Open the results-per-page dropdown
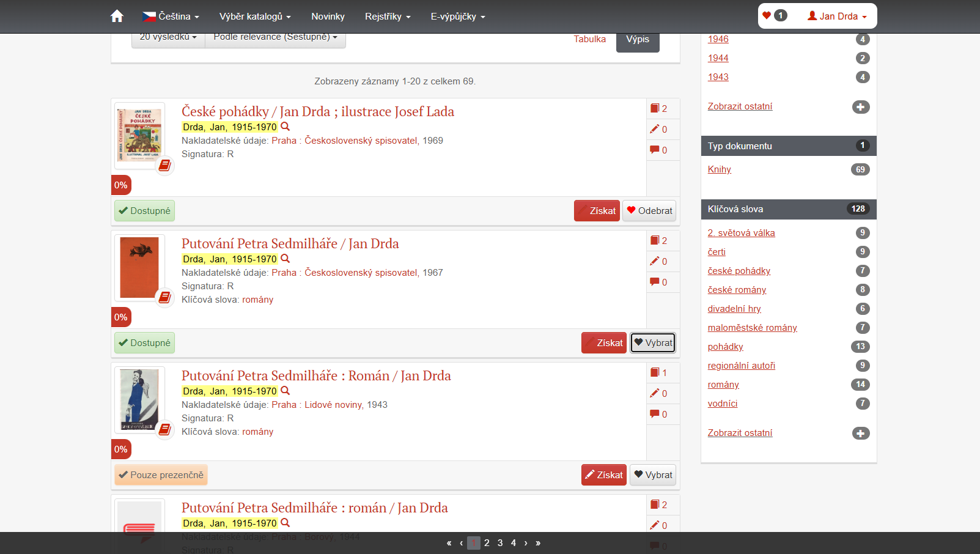The height and width of the screenshot is (554, 980). [x=168, y=38]
